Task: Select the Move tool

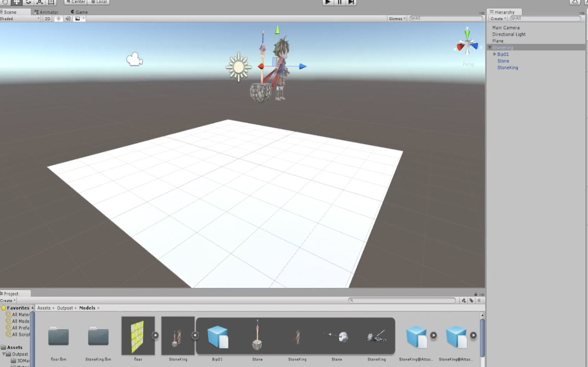Action: [16, 2]
